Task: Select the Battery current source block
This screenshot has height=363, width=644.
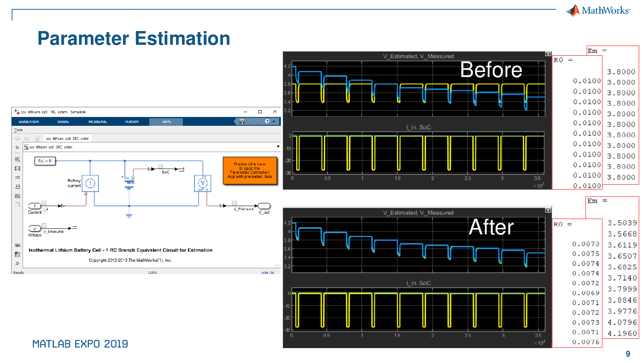Action: [x=90, y=184]
